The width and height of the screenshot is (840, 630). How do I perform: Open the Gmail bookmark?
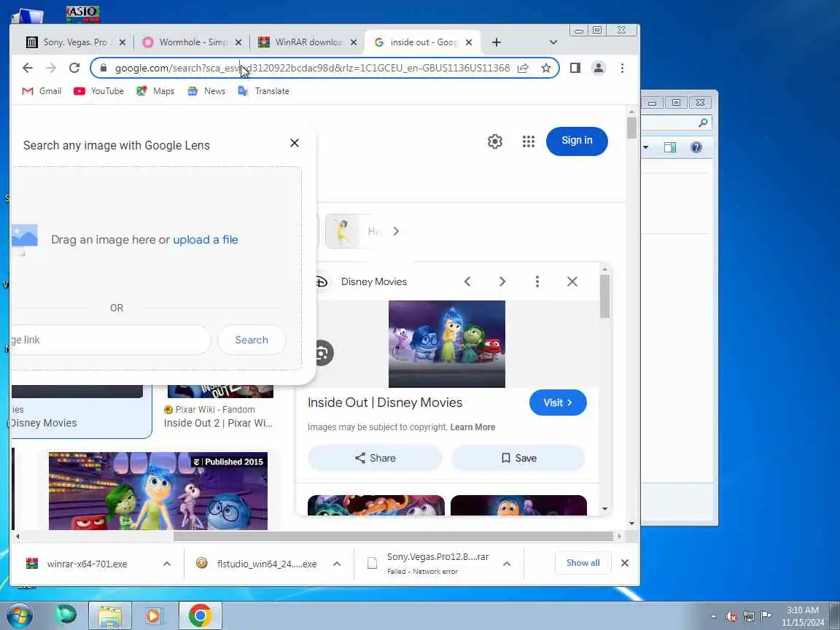pos(42,91)
